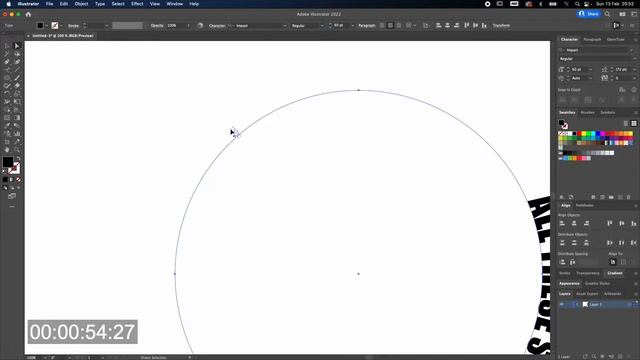Click Vertical Align Top icon in control bar

(x=467, y=25)
